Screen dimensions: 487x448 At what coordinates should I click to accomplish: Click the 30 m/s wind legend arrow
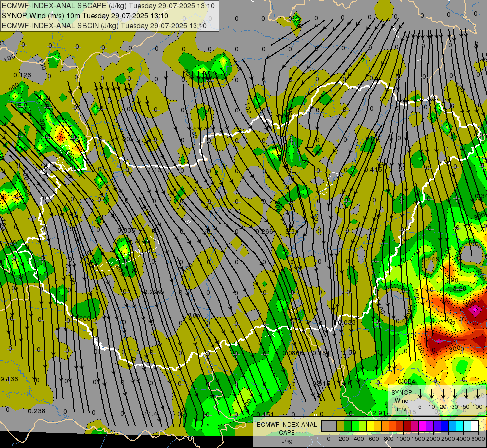(x=454, y=393)
